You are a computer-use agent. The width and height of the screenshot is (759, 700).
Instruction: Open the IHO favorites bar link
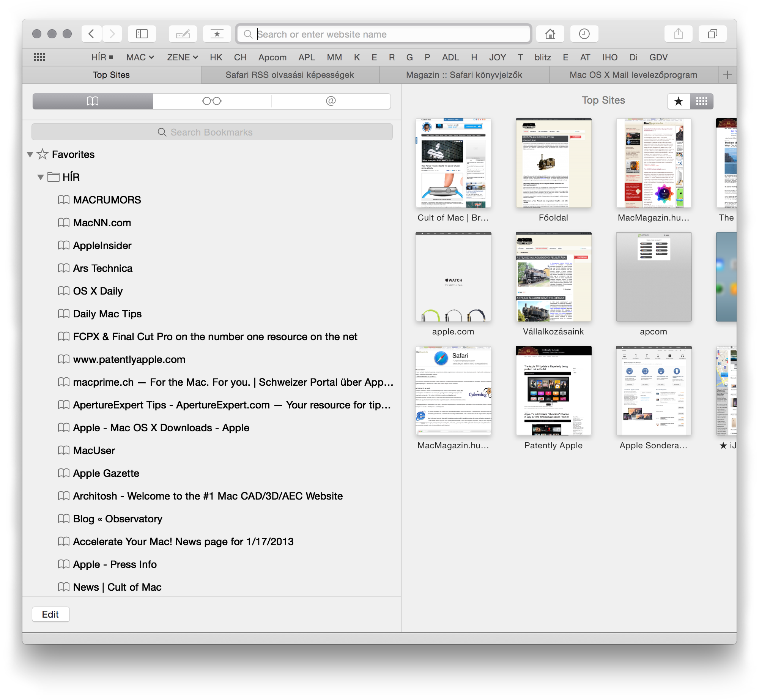610,57
